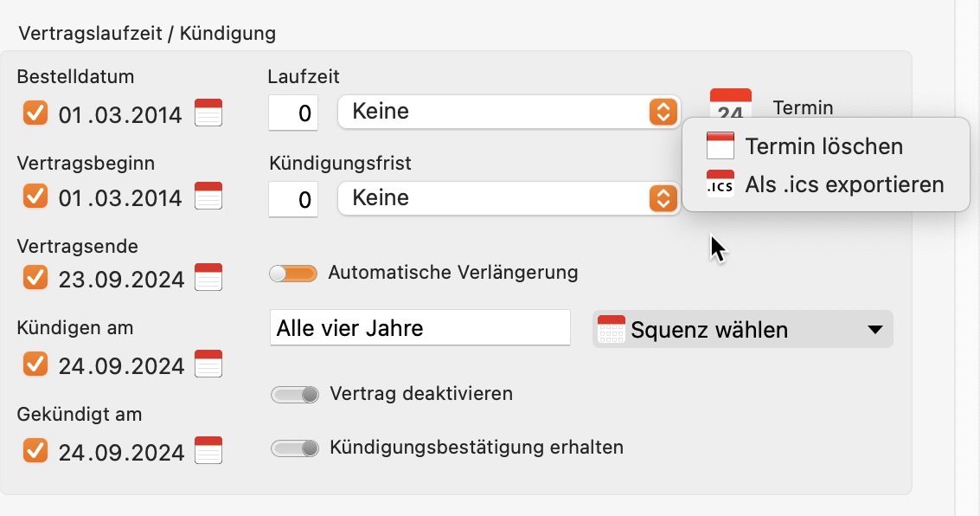Open the Laufzeit unit dropdown

tap(509, 112)
